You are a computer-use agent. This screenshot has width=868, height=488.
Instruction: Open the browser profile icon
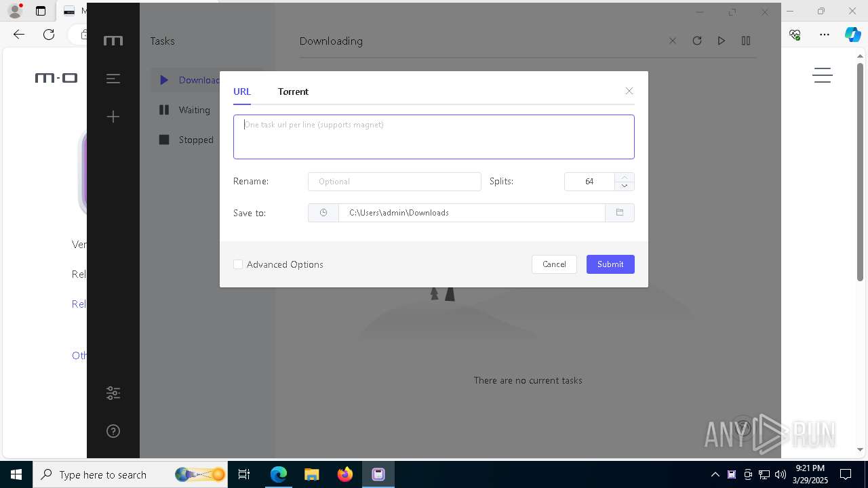(x=15, y=11)
